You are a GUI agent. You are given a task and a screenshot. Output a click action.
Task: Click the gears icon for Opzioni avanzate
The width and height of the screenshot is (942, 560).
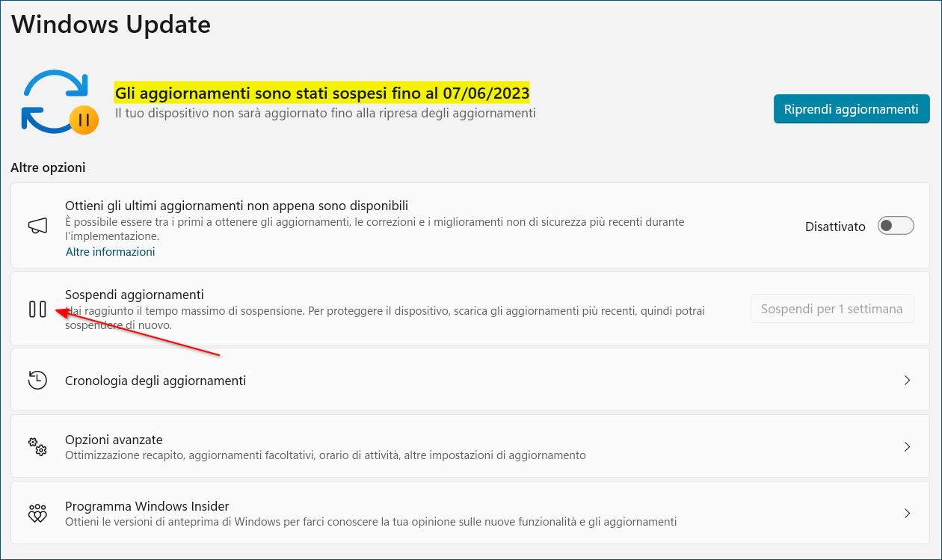[37, 446]
